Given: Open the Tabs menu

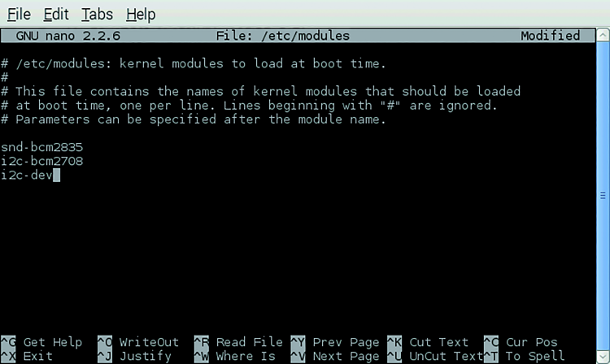Looking at the screenshot, I should coord(97,15).
